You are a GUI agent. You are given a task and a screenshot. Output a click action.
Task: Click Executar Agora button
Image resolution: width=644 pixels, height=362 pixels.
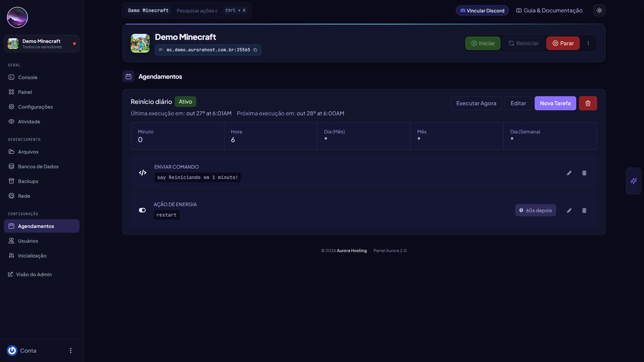pos(476,103)
